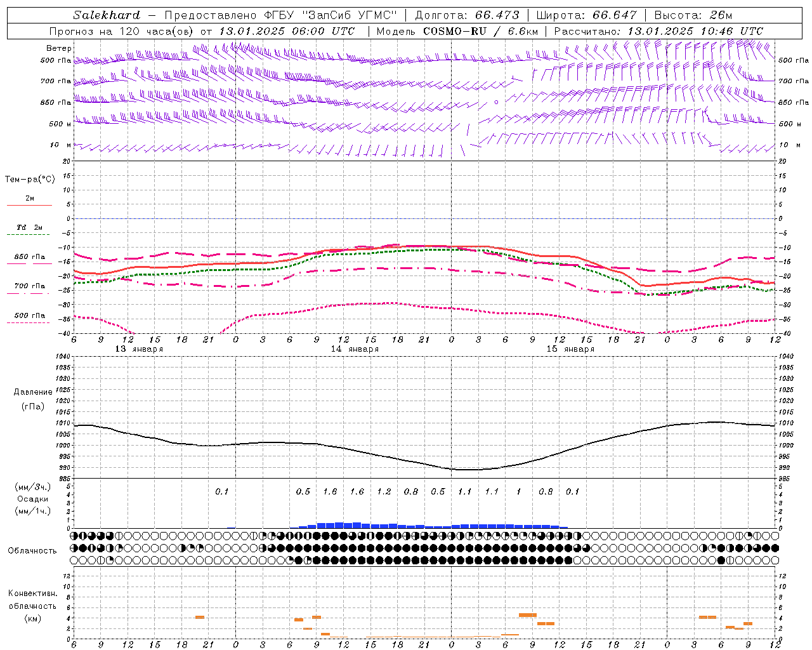Click the 1.2 precipitation amount value

[x=384, y=492]
